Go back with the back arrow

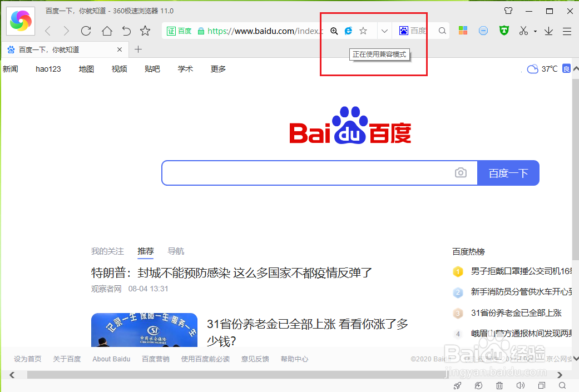pyautogui.click(x=48, y=31)
